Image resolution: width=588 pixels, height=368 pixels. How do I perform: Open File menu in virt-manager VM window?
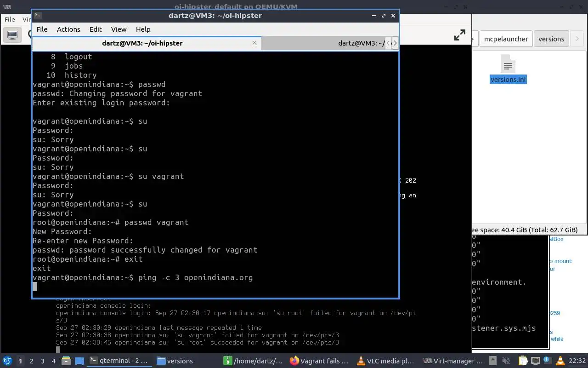[x=10, y=19]
